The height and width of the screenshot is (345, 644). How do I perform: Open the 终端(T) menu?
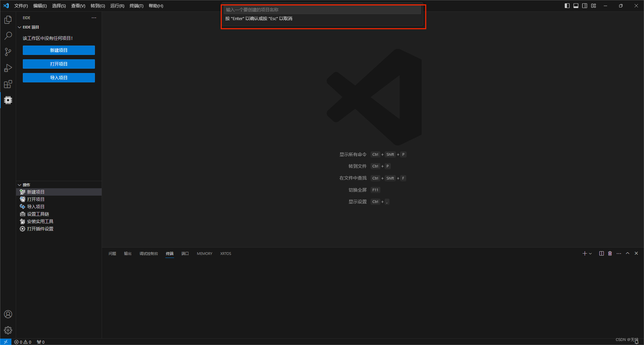(136, 6)
